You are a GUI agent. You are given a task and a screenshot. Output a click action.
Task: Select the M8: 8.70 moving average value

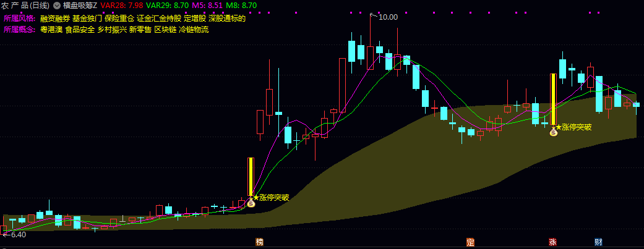pyautogui.click(x=241, y=6)
